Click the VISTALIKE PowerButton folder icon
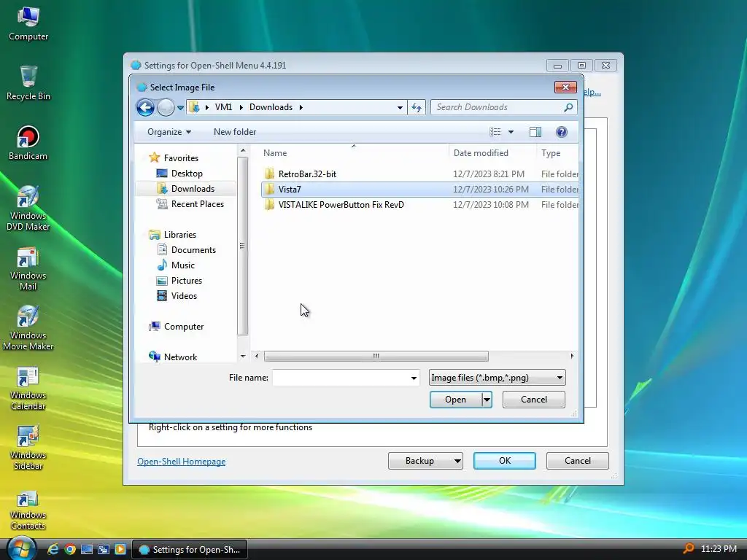 click(270, 205)
